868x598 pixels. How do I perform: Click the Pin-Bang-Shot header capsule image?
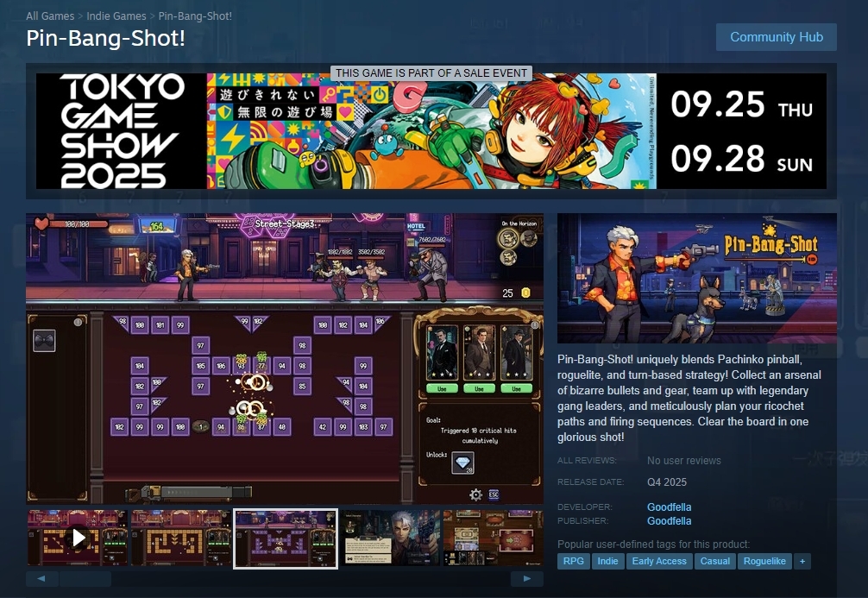pyautogui.click(x=697, y=278)
